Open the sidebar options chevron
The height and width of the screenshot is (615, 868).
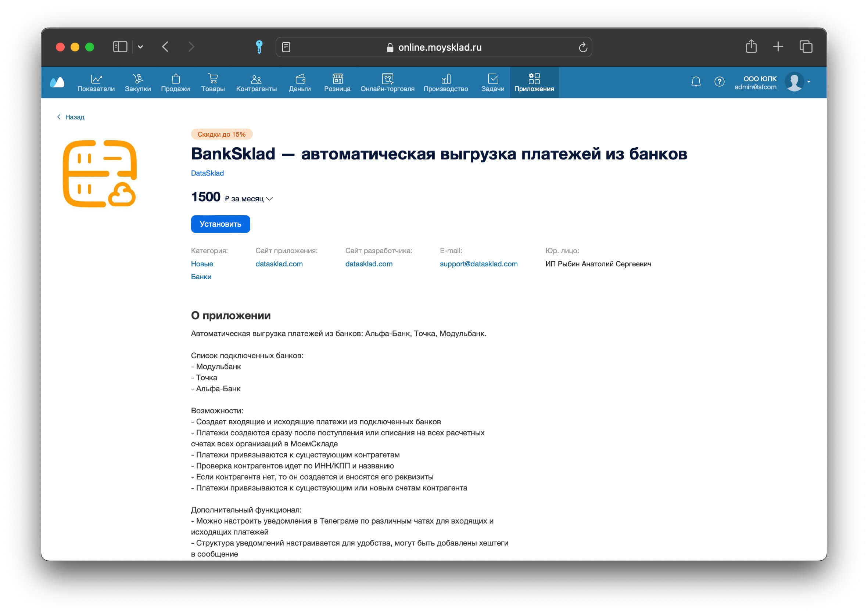pos(140,47)
